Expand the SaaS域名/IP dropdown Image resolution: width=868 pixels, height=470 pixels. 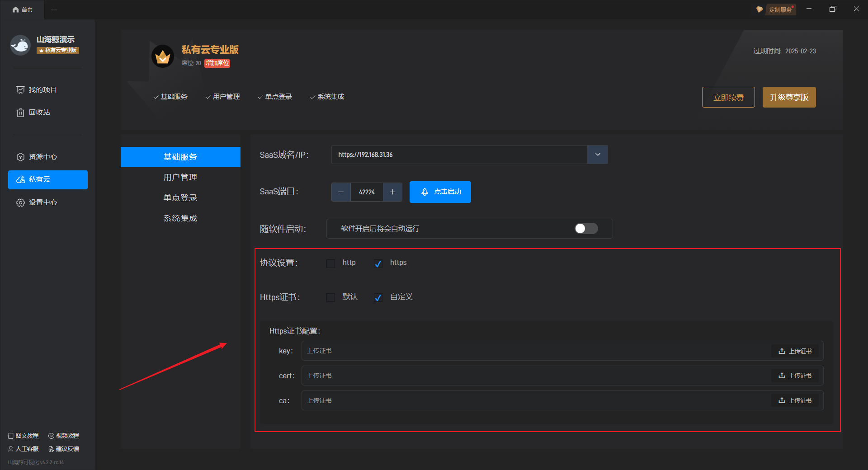click(597, 155)
